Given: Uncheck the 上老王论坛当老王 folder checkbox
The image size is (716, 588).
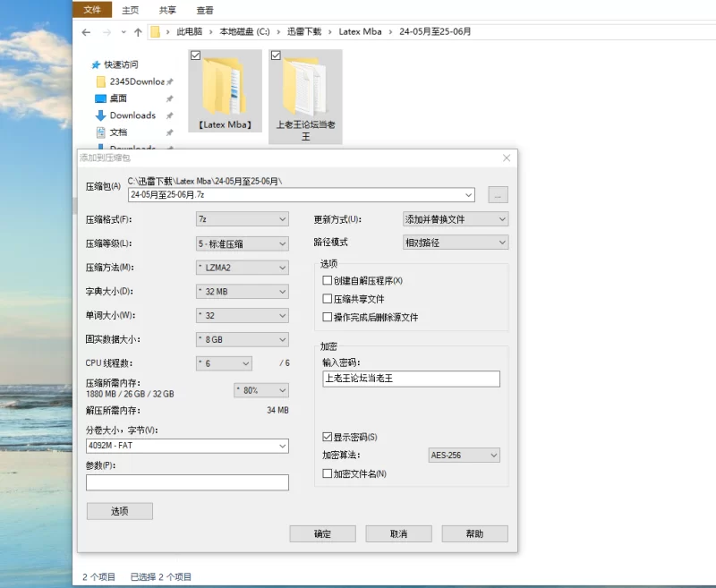Looking at the screenshot, I should 276,55.
